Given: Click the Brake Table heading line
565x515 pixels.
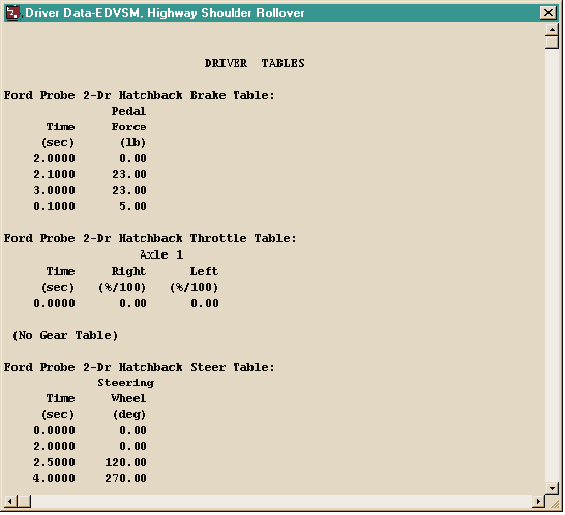Looking at the screenshot, I should pos(139,96).
